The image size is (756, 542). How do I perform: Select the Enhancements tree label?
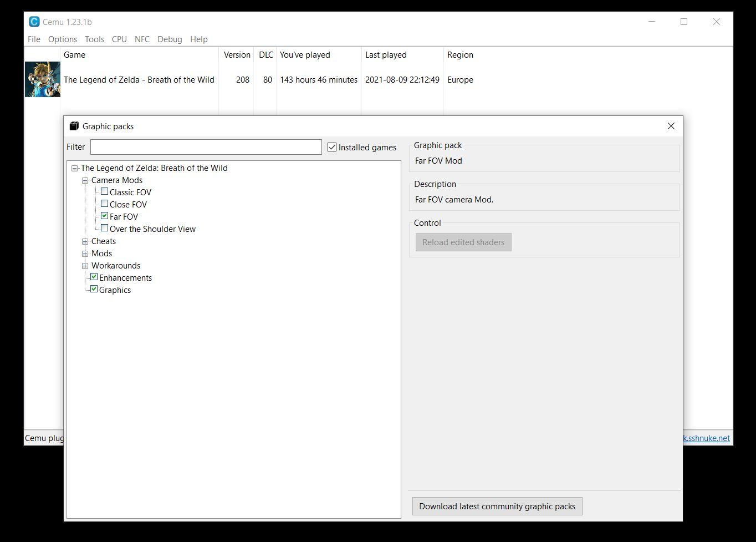point(125,278)
